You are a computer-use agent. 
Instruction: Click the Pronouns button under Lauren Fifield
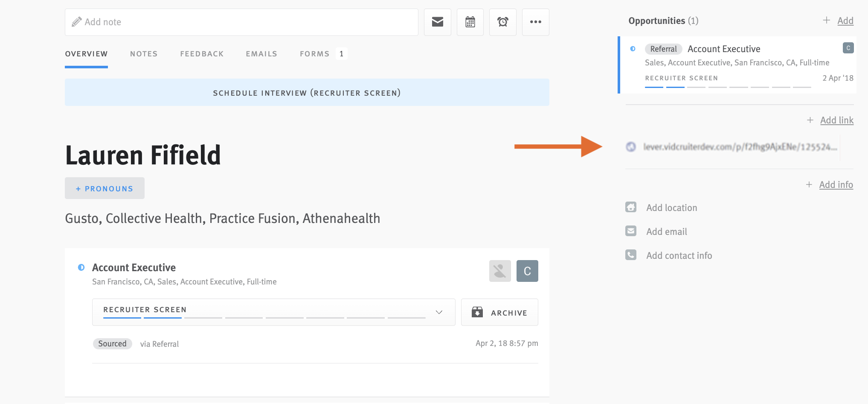tap(104, 188)
